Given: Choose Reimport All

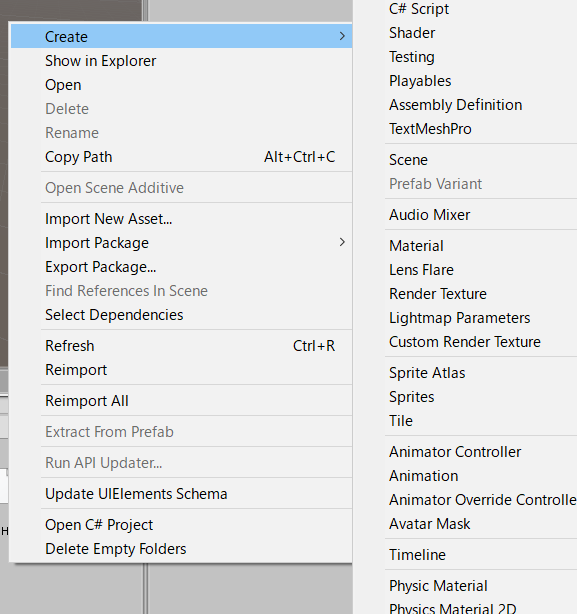Looking at the screenshot, I should tap(181, 401).
